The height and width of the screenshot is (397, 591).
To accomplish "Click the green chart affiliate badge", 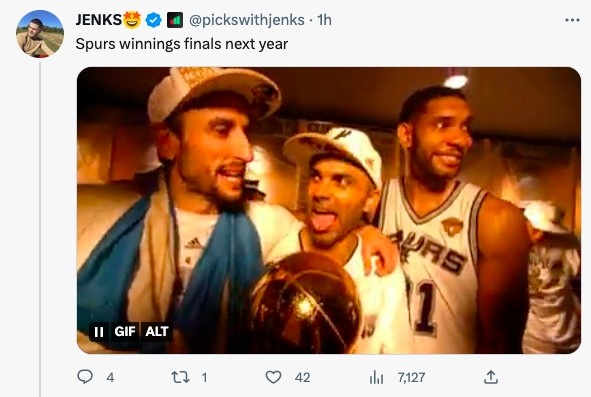I will click(175, 20).
